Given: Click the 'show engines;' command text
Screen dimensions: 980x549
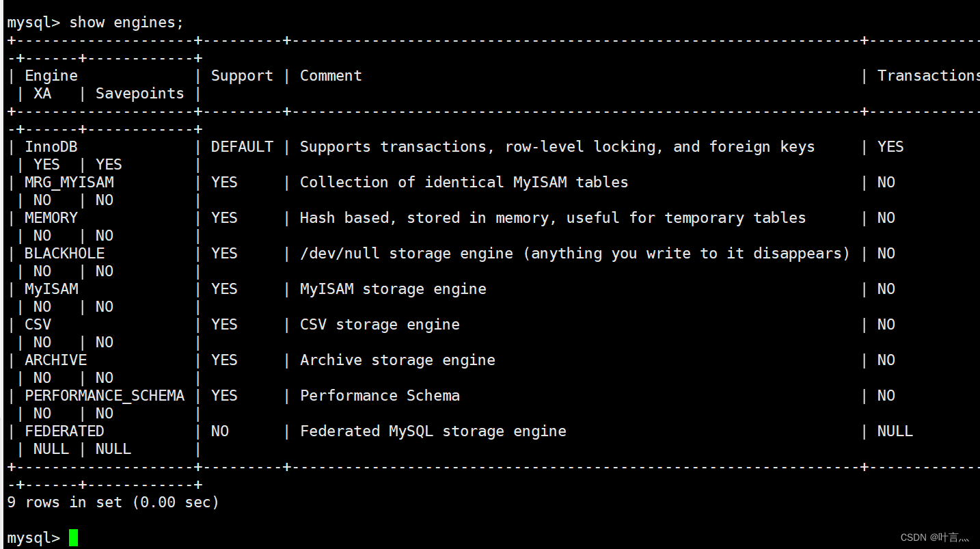Looking at the screenshot, I should point(126,23).
